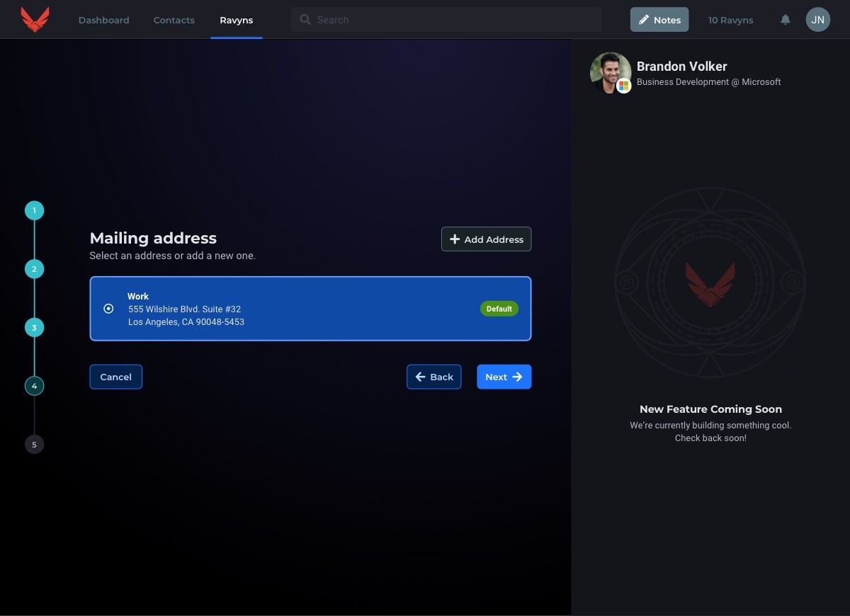Jump to step 1 in stepper
Viewport: 850px width, 616px height.
click(x=34, y=210)
